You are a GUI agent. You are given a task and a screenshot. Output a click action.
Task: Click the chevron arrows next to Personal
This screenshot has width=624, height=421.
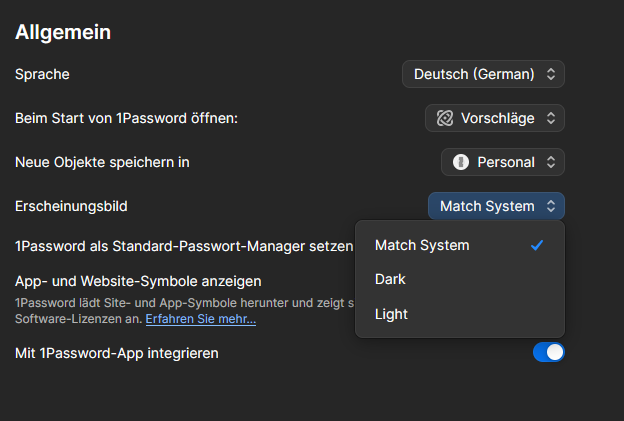tap(551, 162)
